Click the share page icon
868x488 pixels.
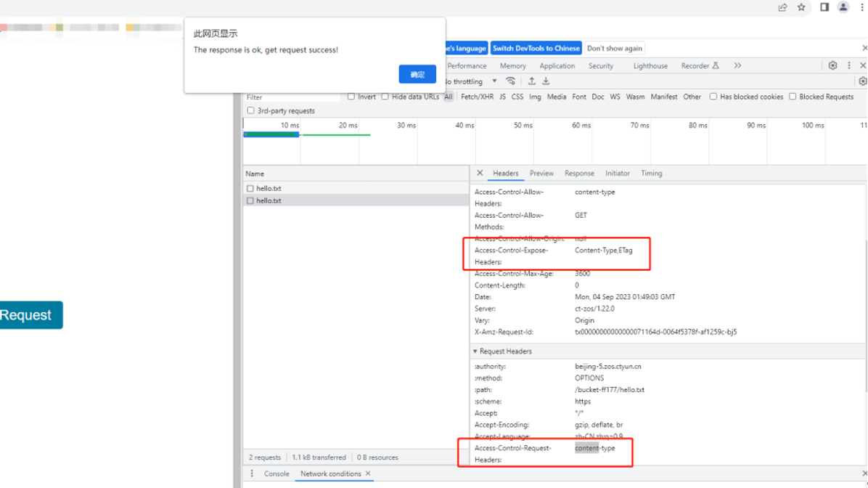[782, 7]
